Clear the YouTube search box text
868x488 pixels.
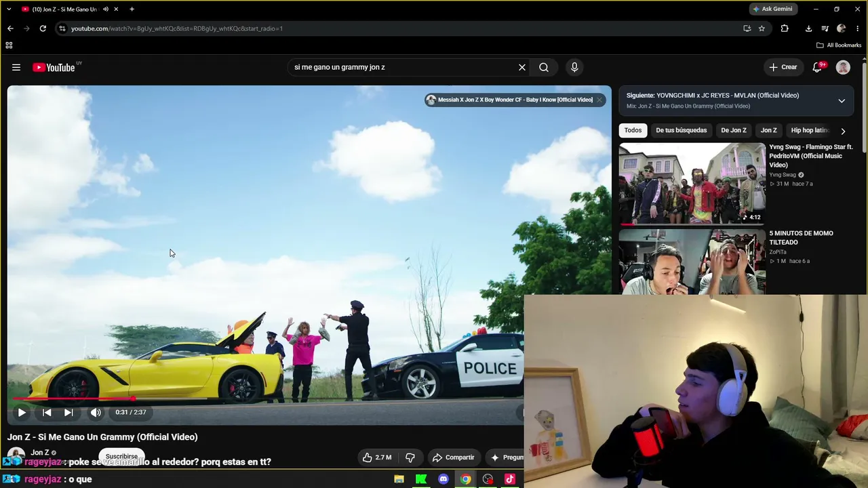[522, 67]
